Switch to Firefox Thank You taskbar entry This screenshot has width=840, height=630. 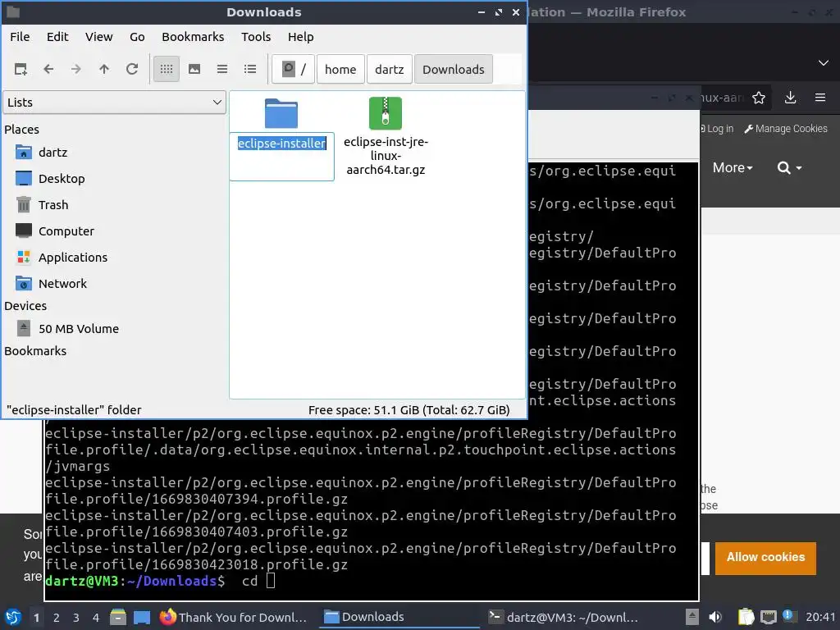point(234,617)
